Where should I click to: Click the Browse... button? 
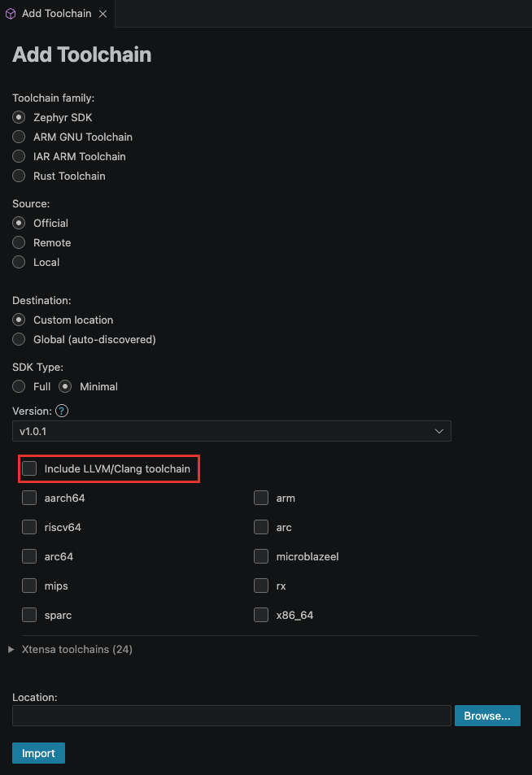(x=487, y=716)
